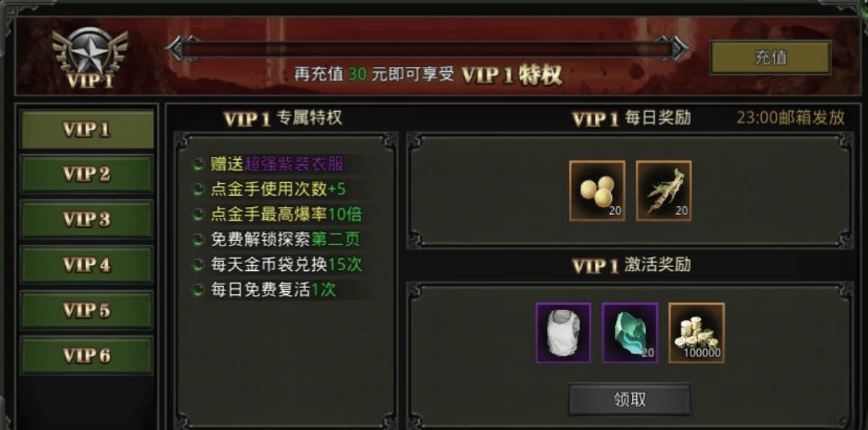Select the white vest activation reward
The height and width of the screenshot is (430, 868).
click(x=564, y=332)
